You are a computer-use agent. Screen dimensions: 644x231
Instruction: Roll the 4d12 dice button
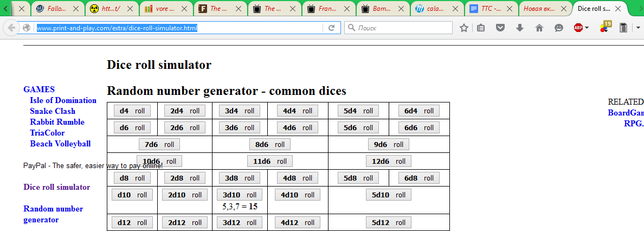click(x=298, y=223)
